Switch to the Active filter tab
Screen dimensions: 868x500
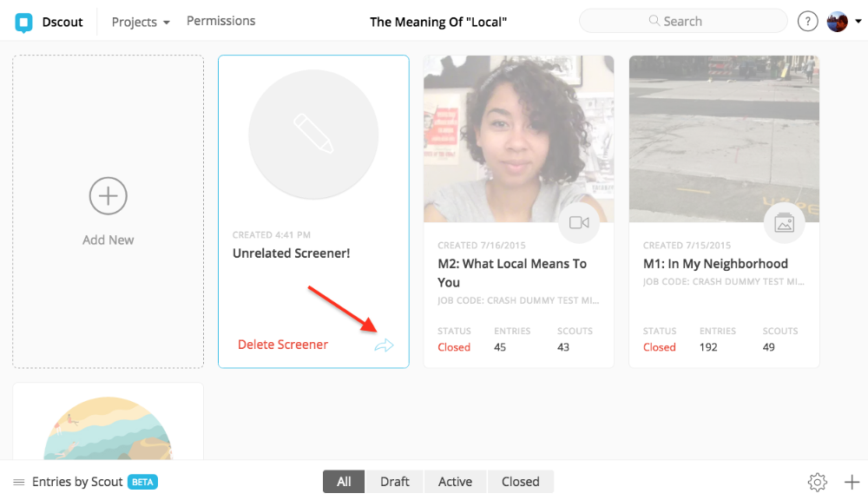pos(455,482)
